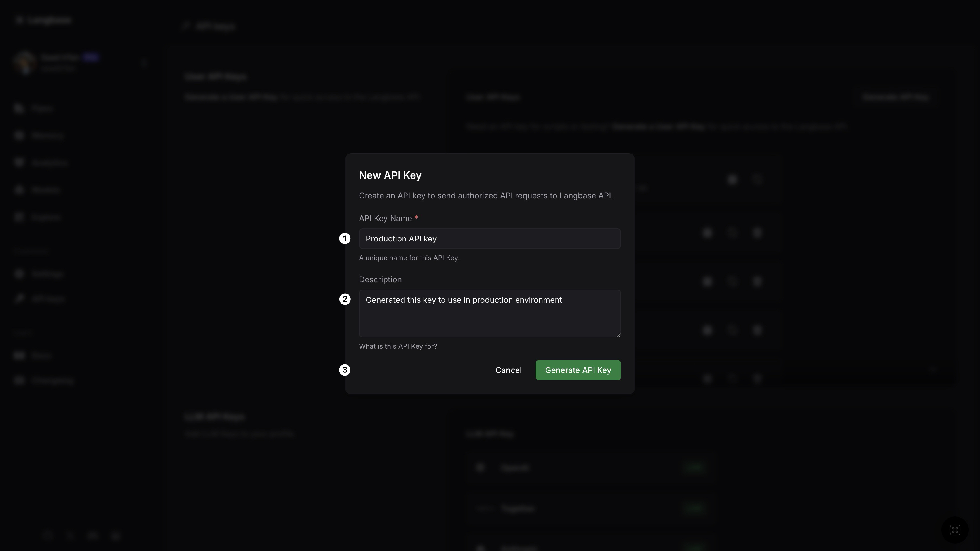Click the API Key Name input field

(x=489, y=239)
